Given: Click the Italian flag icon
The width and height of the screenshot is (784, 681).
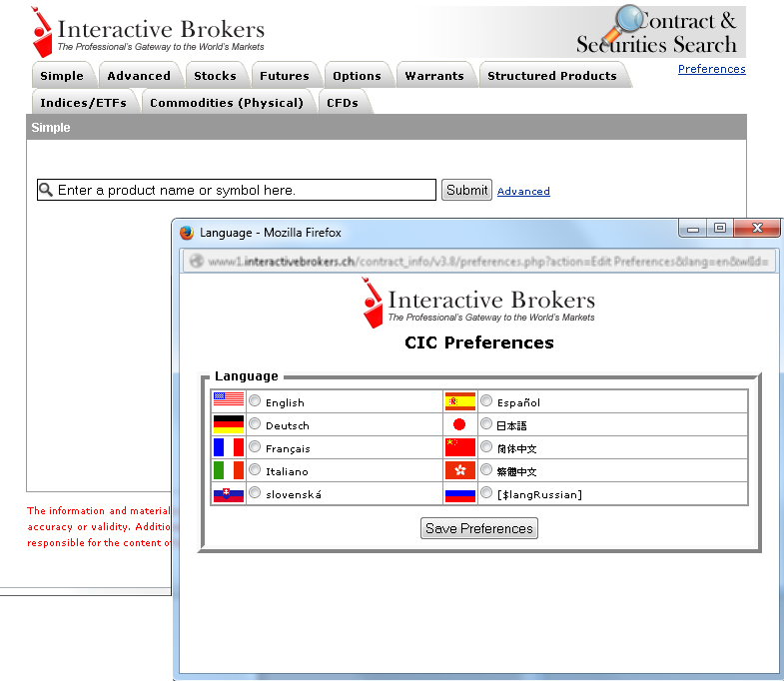Looking at the screenshot, I should pyautogui.click(x=229, y=470).
